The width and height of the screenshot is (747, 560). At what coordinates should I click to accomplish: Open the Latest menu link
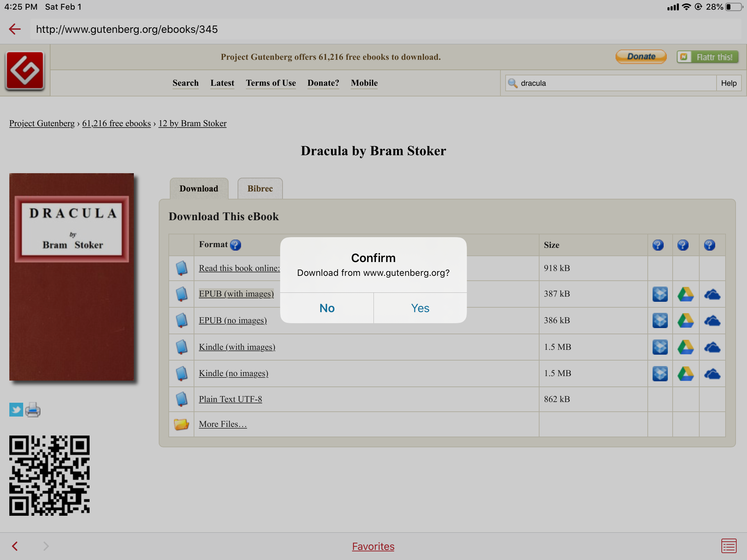point(222,83)
